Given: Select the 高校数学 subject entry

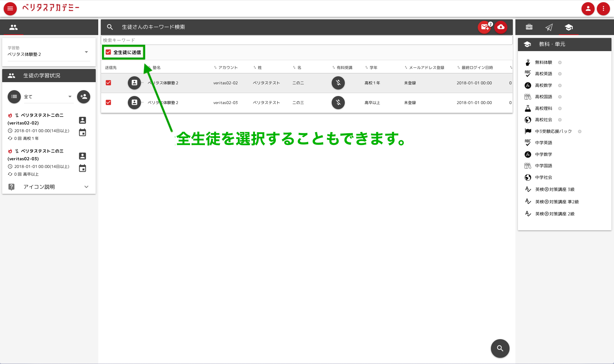Looking at the screenshot, I should 544,85.
